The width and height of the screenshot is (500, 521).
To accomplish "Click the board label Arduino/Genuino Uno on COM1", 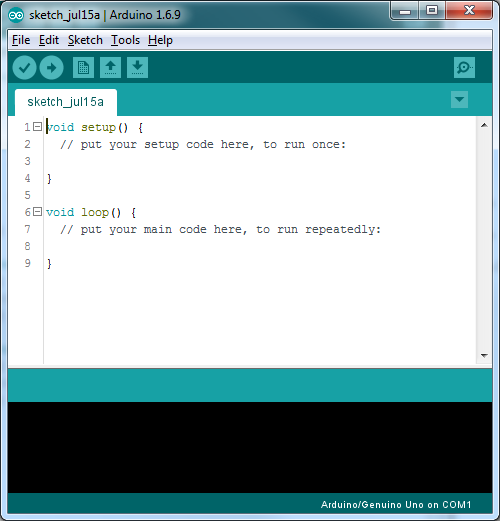I will (396, 504).
